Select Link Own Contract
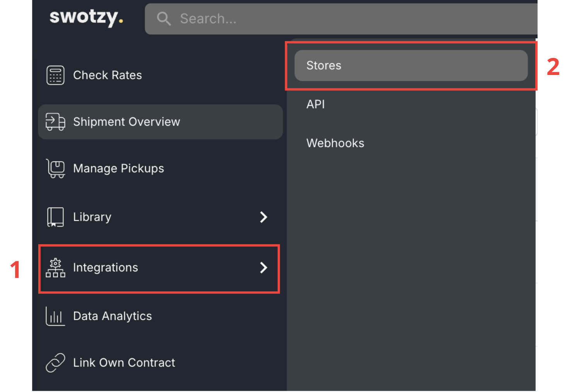 [x=124, y=363]
